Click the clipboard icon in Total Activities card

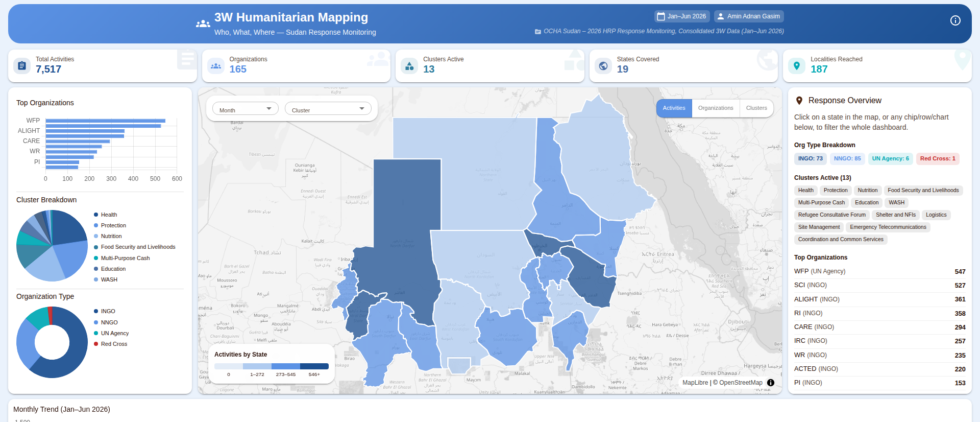coord(21,65)
